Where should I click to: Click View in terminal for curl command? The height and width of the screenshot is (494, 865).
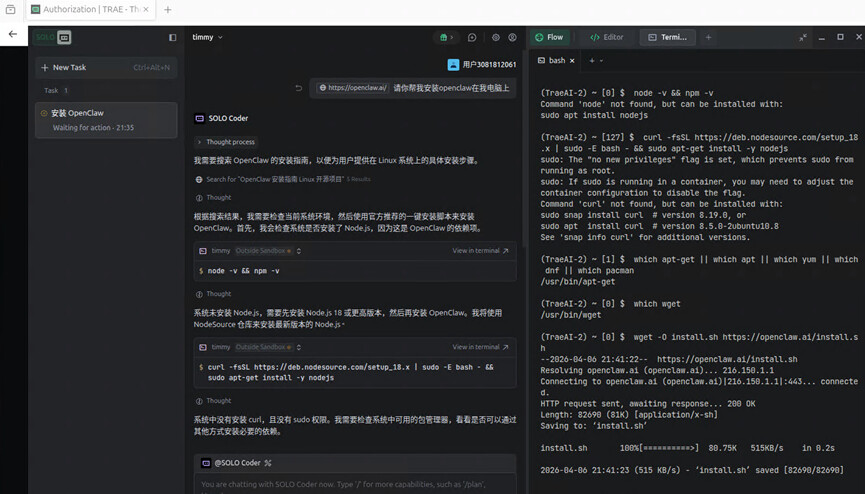point(480,347)
